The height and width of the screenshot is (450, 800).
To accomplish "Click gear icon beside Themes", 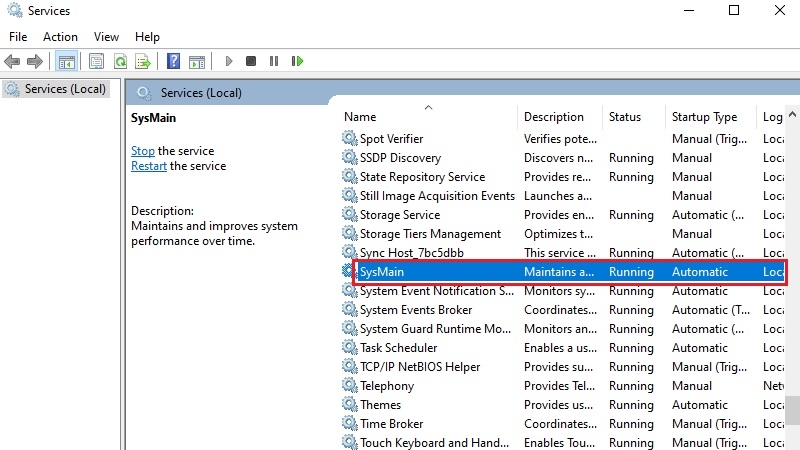I will click(x=349, y=404).
